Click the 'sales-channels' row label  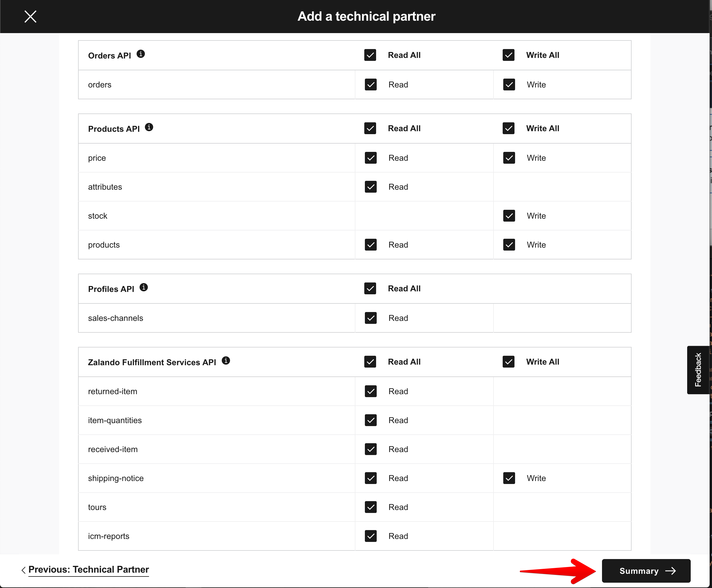(116, 318)
